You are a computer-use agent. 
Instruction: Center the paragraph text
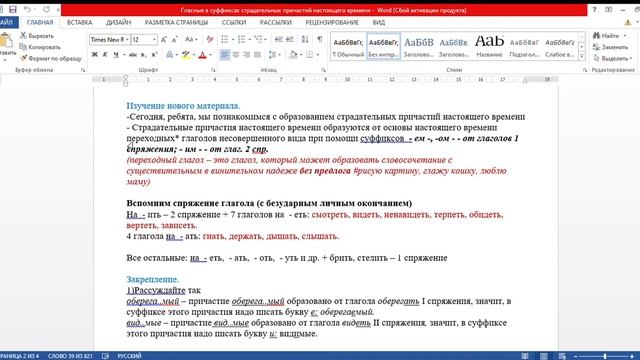(x=236, y=55)
